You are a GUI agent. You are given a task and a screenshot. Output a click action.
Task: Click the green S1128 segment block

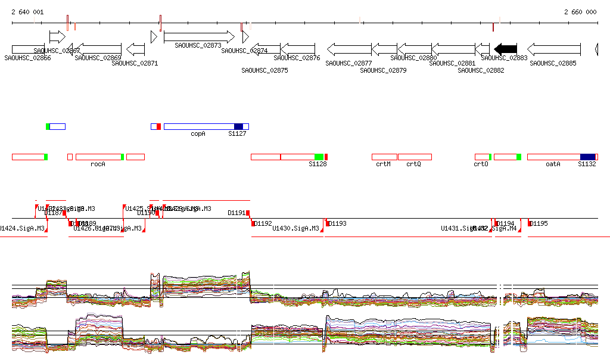319,157
